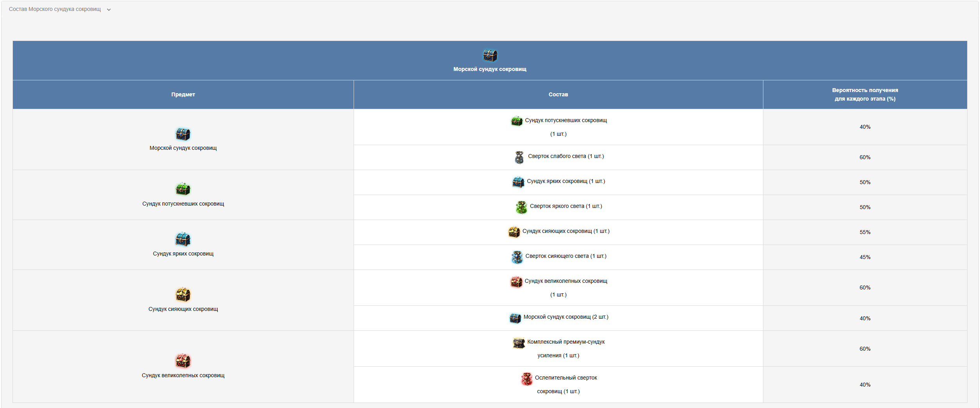This screenshot has width=980, height=408.
Task: Click Сундук потускневших сокровищ icon in Предмет column
Action: click(x=183, y=189)
